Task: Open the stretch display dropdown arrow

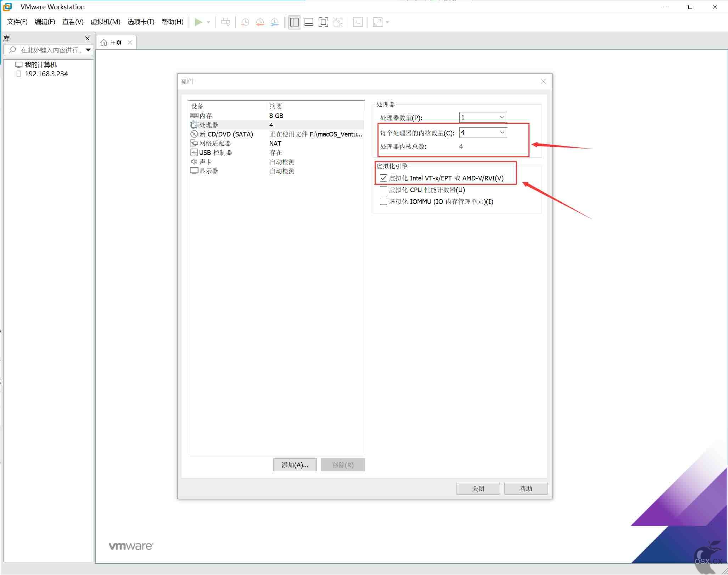Action: tap(387, 22)
